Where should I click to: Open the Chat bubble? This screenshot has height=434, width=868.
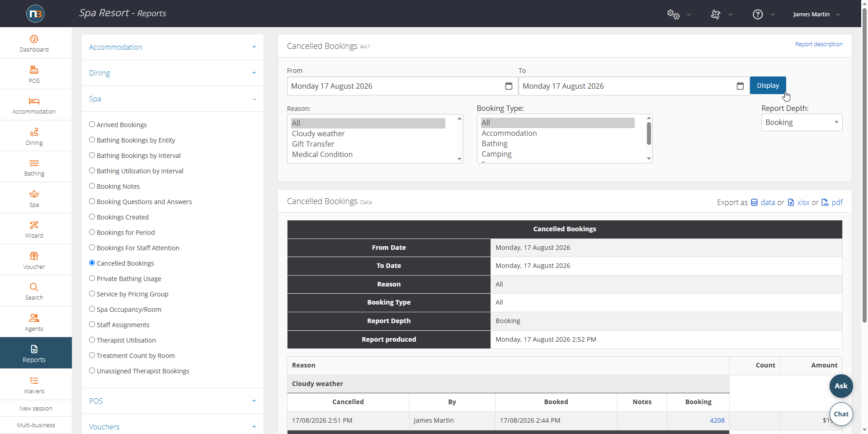(x=841, y=414)
